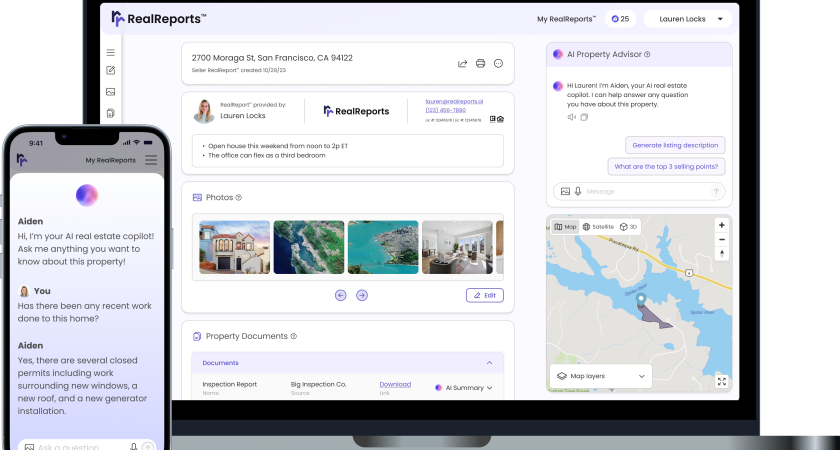Open the aerial city peninsula thumbnail
840x450 pixels.
point(383,248)
